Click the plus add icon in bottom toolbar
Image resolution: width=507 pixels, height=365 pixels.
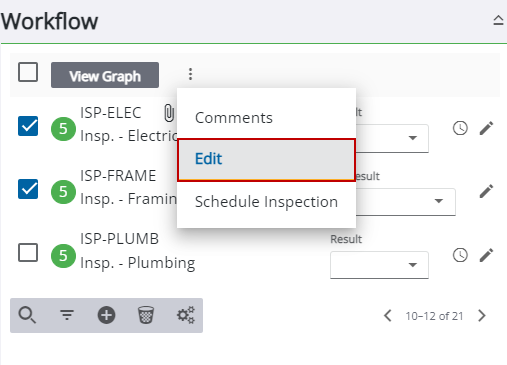click(x=106, y=315)
